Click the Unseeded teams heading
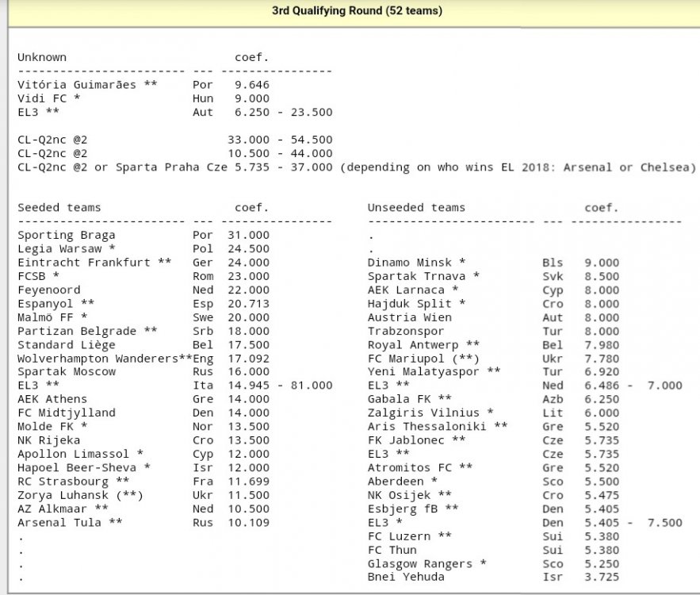 pyautogui.click(x=416, y=208)
